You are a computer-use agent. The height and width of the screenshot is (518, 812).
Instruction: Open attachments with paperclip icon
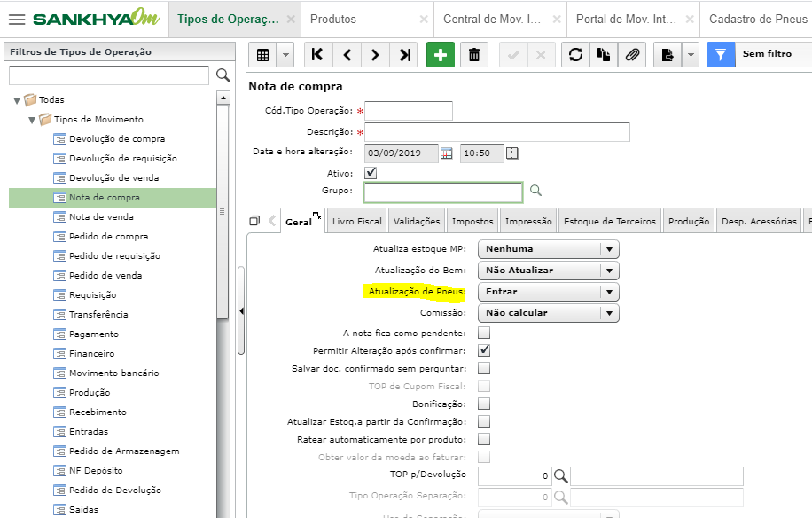[632, 54]
